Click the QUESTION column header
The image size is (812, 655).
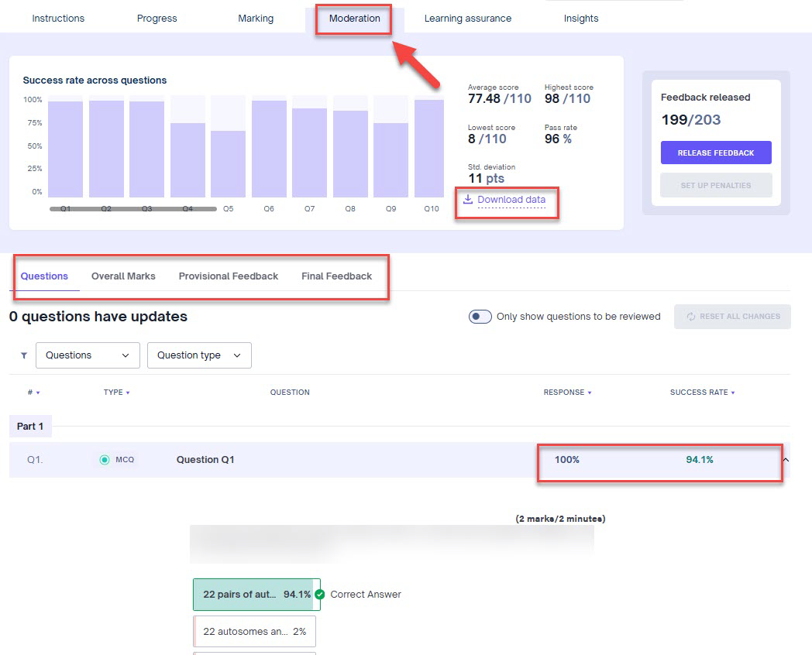(290, 393)
